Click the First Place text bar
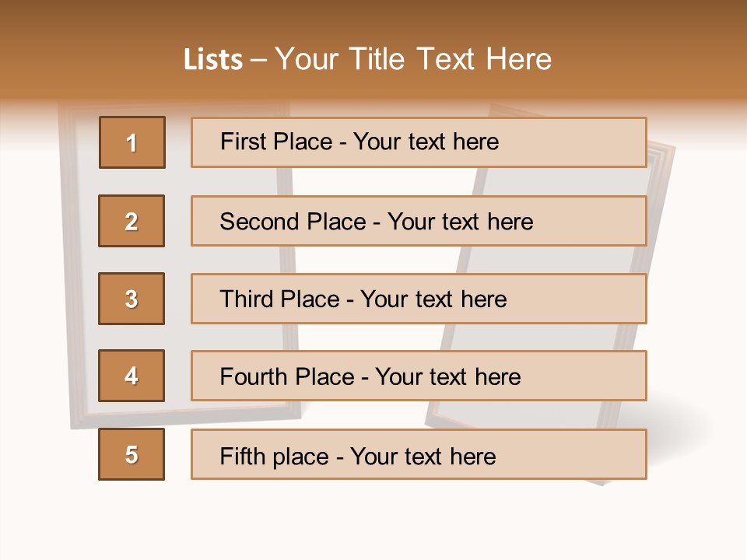Viewport: 747px width, 560px height. [x=419, y=142]
